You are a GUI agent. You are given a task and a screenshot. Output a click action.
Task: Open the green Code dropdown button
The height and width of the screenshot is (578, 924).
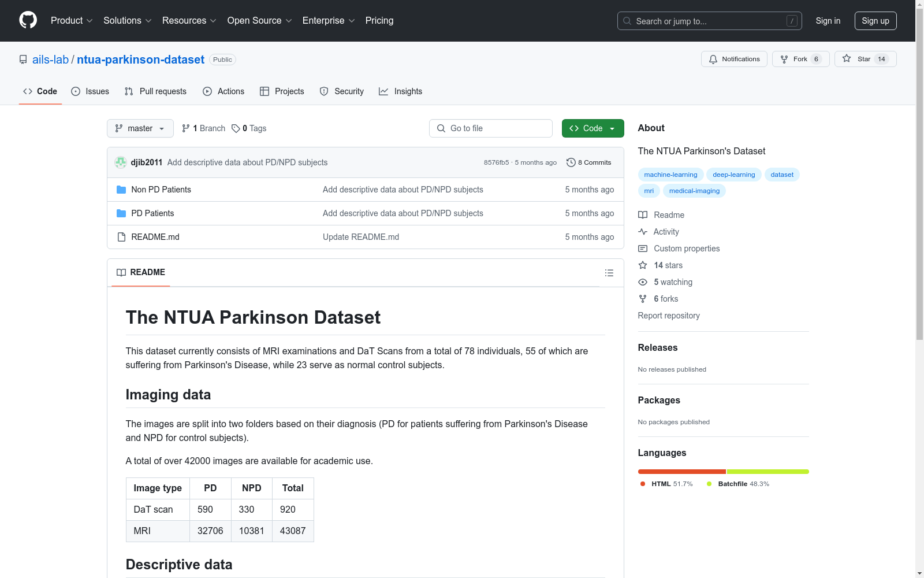pyautogui.click(x=593, y=128)
